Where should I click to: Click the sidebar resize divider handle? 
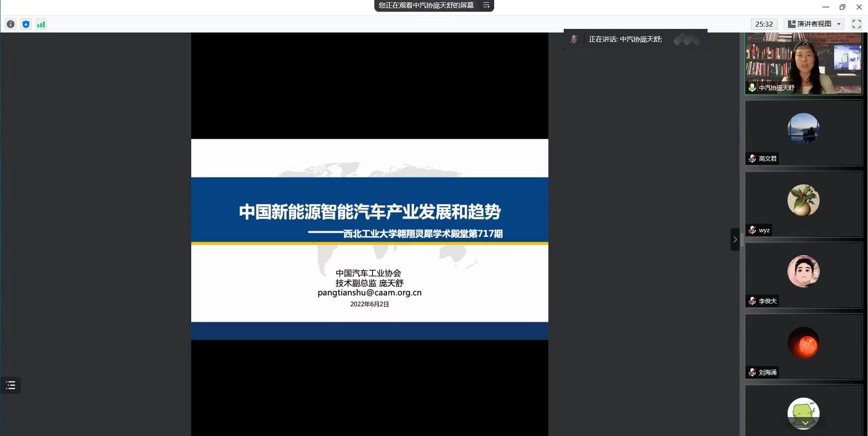click(x=742, y=239)
